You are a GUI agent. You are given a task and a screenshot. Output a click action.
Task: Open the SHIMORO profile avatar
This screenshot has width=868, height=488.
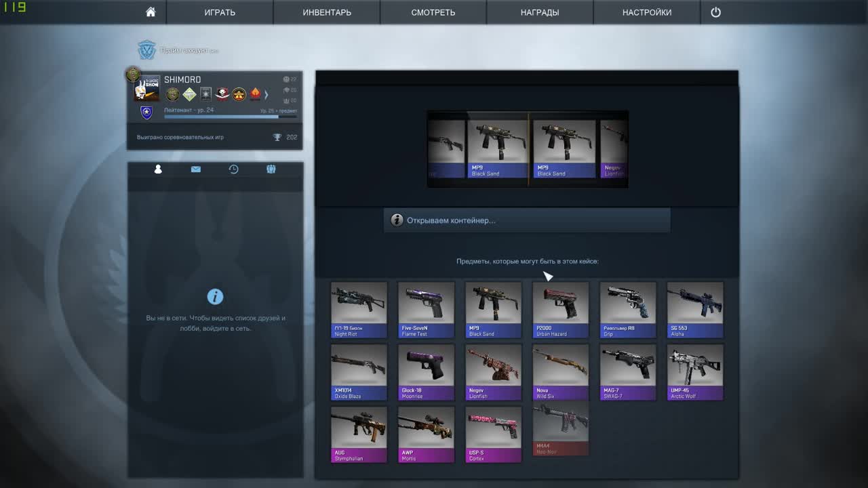(146, 88)
